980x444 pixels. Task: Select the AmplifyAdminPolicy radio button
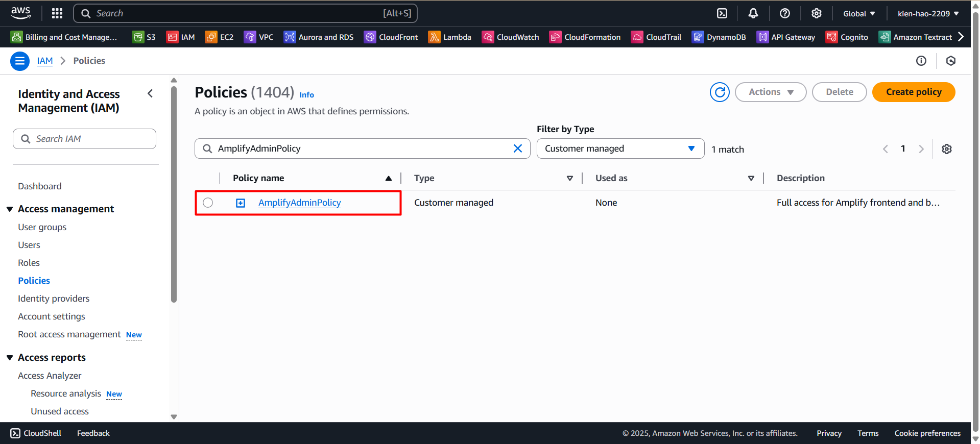(x=208, y=203)
